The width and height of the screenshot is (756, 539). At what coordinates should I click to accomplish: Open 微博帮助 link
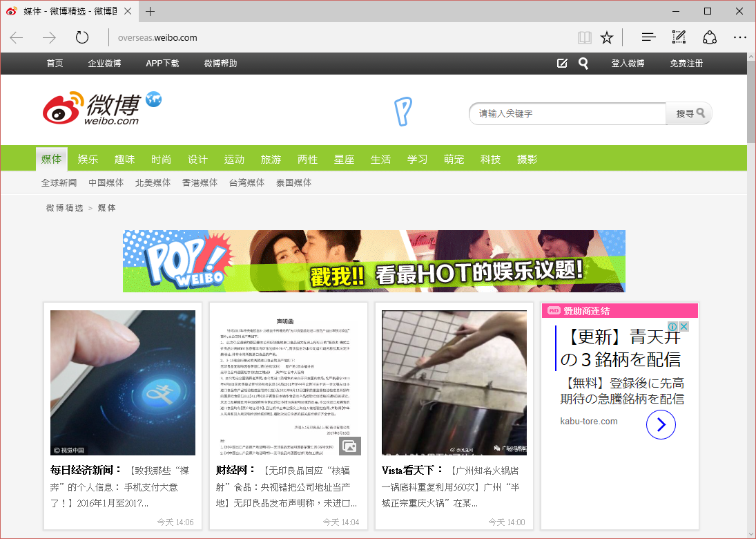220,63
